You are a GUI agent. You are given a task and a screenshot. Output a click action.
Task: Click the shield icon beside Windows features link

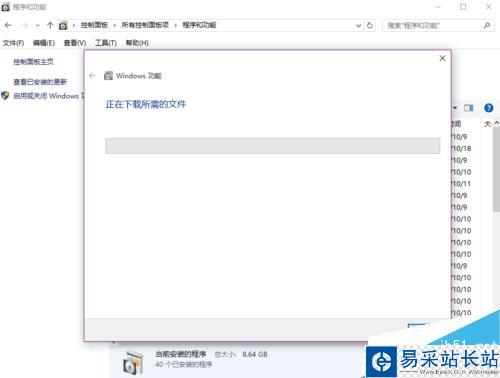click(5, 96)
